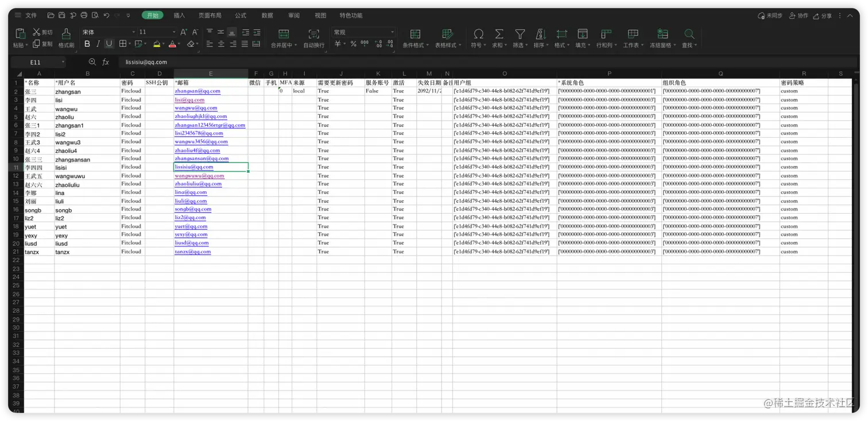This screenshot has height=421, width=868.
Task: Align text to top of cell
Action: click(210, 32)
